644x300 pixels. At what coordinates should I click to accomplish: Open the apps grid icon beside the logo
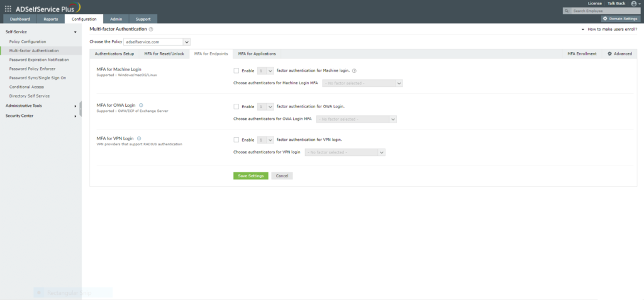[8, 8]
